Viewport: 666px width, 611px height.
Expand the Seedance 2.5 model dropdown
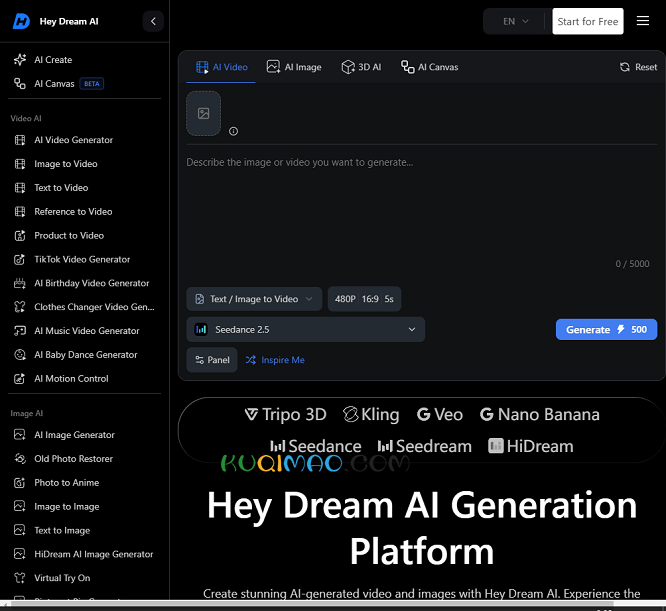click(305, 329)
